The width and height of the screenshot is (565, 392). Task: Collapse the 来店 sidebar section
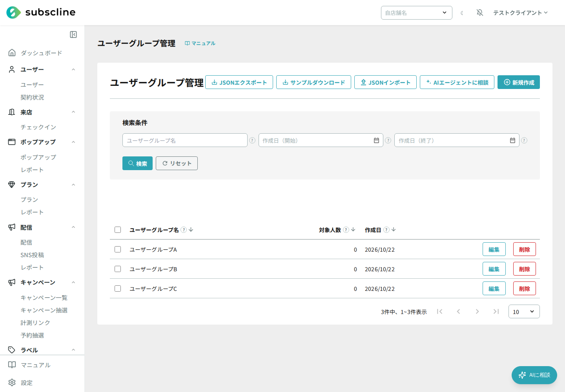pyautogui.click(x=73, y=112)
